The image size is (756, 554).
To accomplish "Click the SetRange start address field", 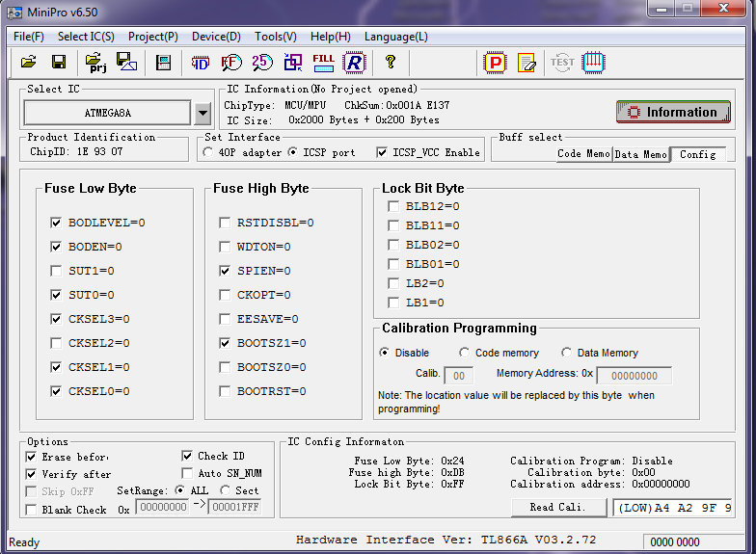I will 161,507.
